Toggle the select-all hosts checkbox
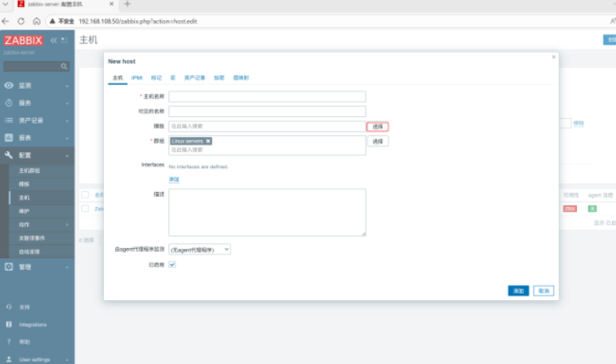 tap(85, 194)
